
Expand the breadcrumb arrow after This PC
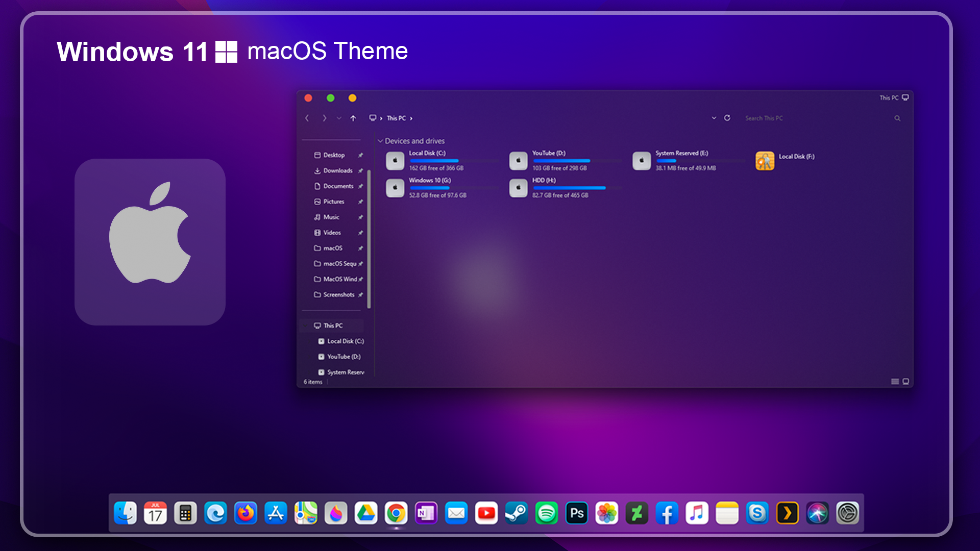point(411,118)
